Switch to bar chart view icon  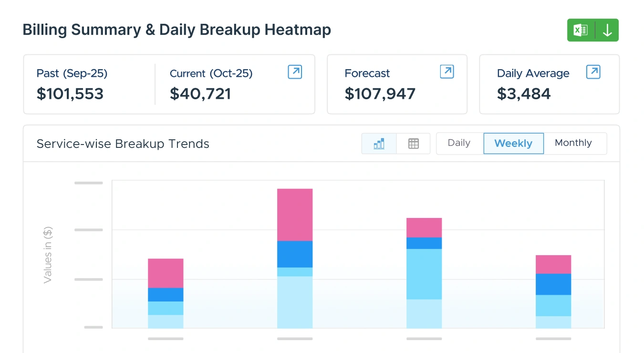tap(379, 144)
